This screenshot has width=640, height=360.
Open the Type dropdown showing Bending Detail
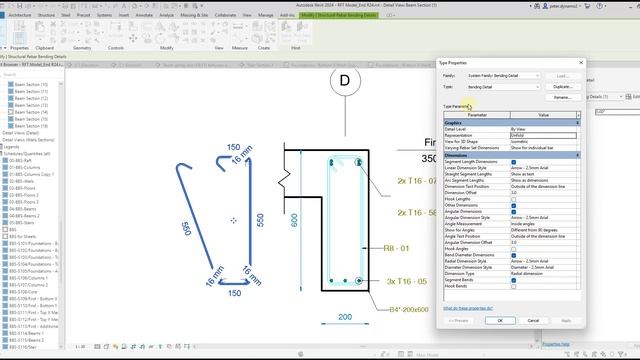pos(503,87)
